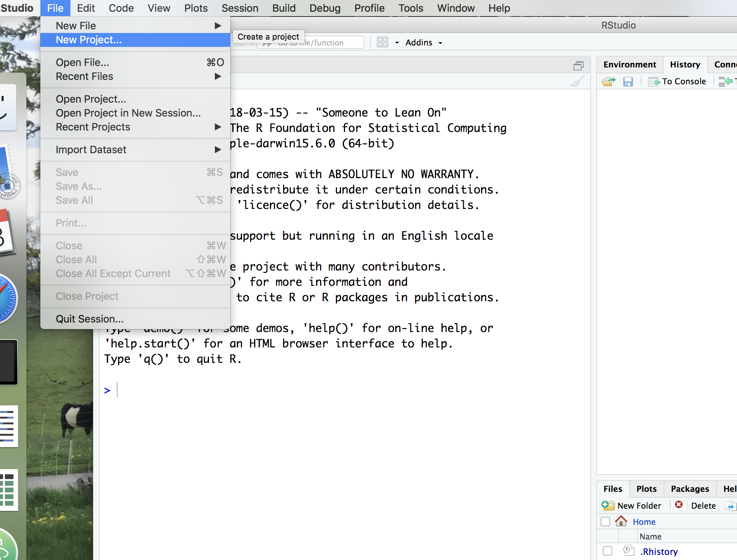Switch to the Packages tab
The image size is (737, 560).
tap(690, 489)
